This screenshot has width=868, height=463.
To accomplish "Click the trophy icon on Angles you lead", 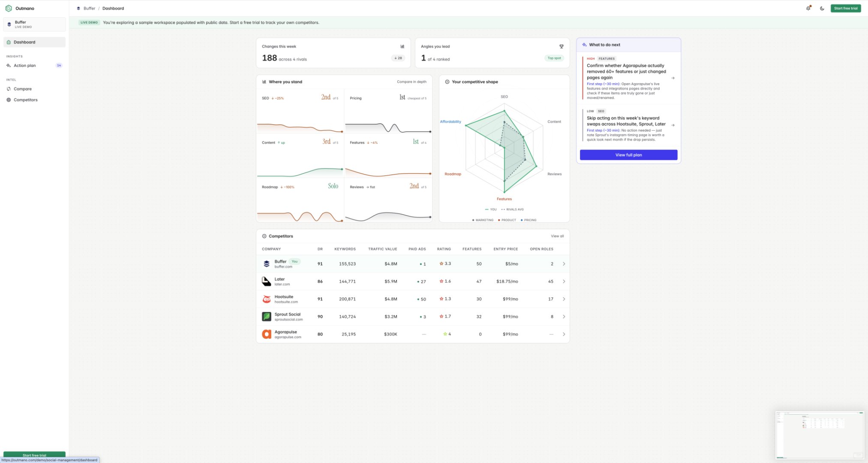I will pos(561,46).
